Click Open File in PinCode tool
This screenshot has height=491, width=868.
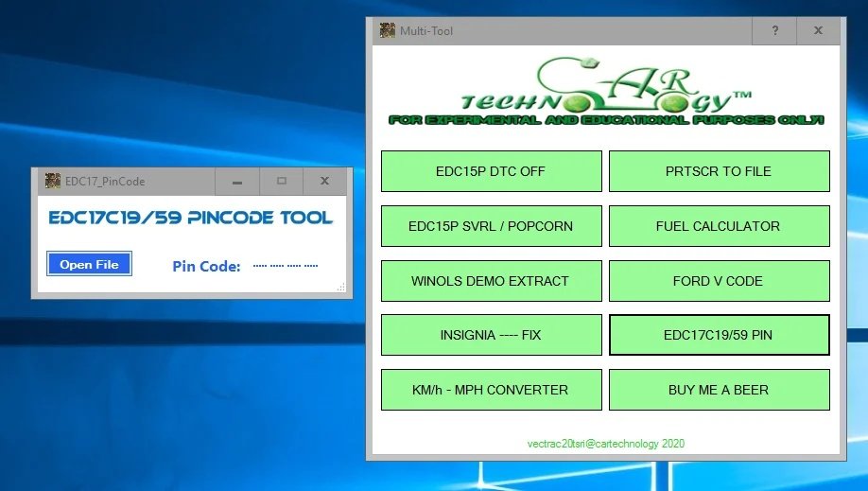[x=89, y=264]
